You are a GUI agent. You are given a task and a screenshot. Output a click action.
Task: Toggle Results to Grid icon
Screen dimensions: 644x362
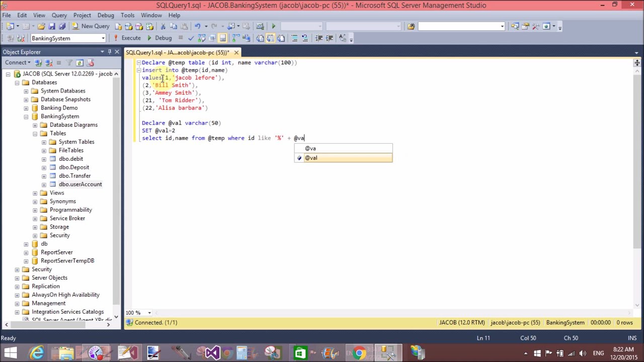[271, 38]
